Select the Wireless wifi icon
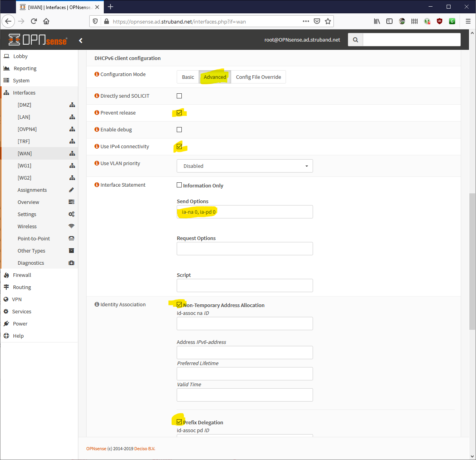 (71, 226)
